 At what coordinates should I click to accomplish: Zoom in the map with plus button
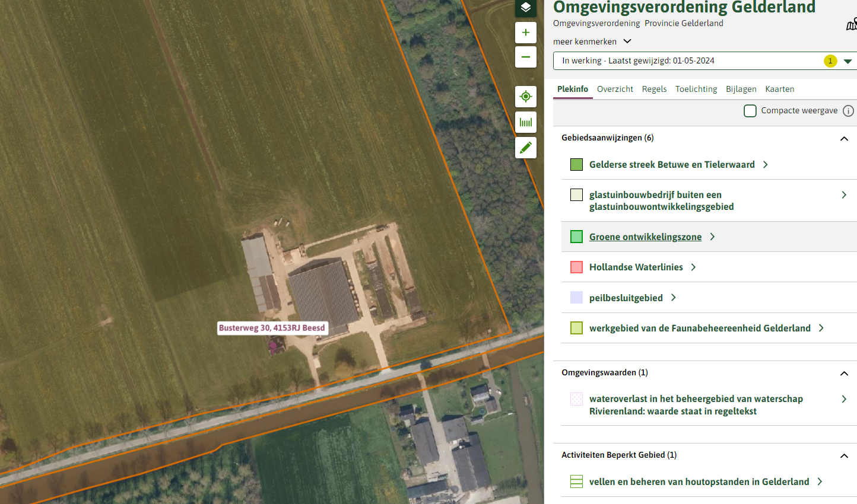pyautogui.click(x=526, y=33)
